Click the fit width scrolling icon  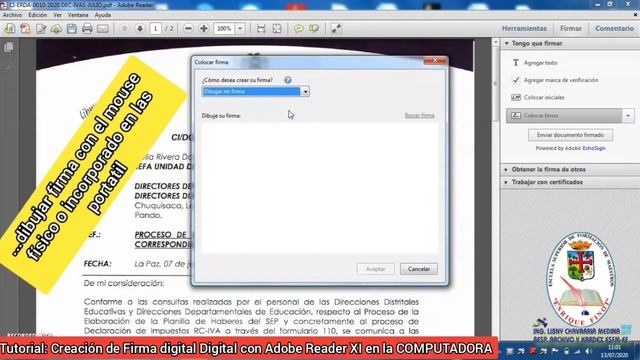click(x=261, y=29)
